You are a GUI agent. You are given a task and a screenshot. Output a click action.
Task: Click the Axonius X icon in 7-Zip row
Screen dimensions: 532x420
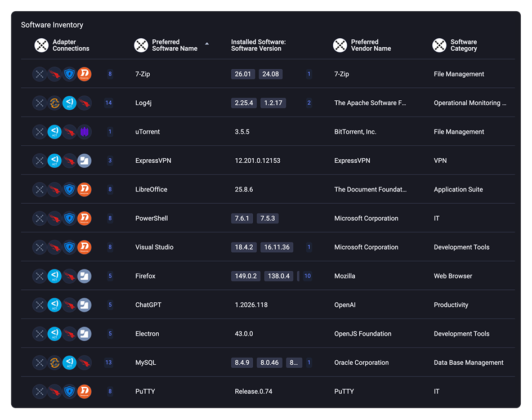pos(39,74)
